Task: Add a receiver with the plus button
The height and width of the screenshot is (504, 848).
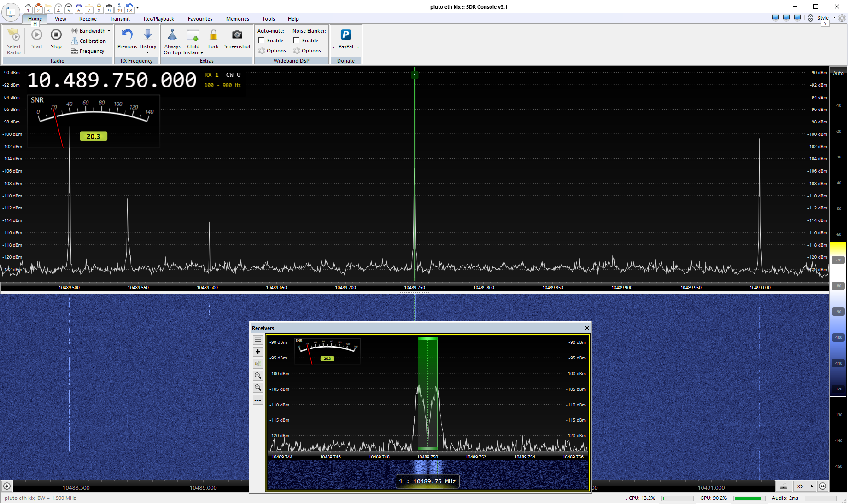Action: pyautogui.click(x=258, y=352)
